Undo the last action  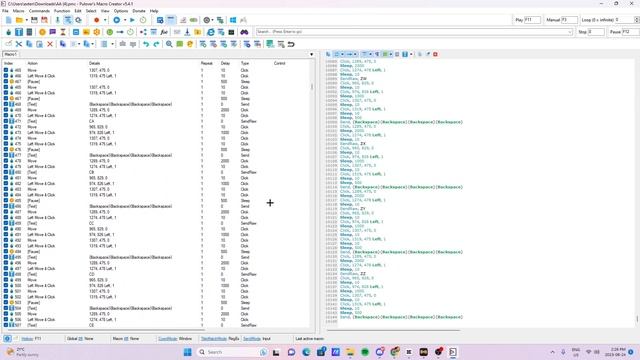click(146, 44)
